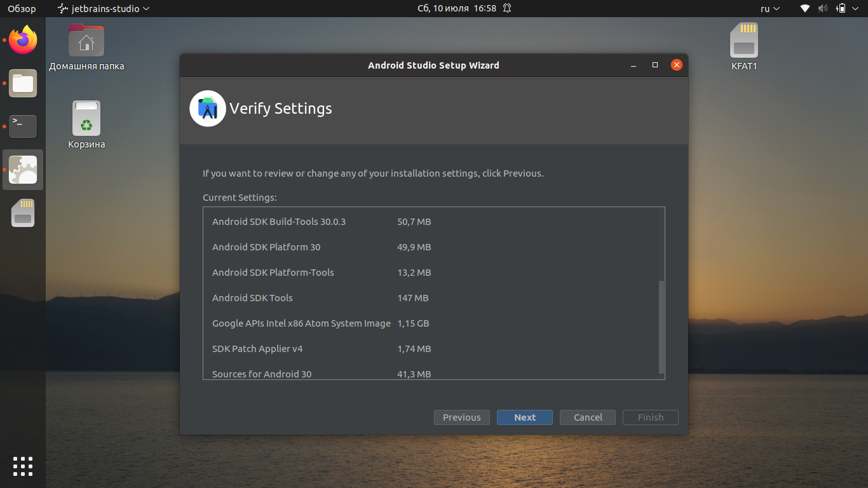Click the Current Settings label

click(240, 198)
